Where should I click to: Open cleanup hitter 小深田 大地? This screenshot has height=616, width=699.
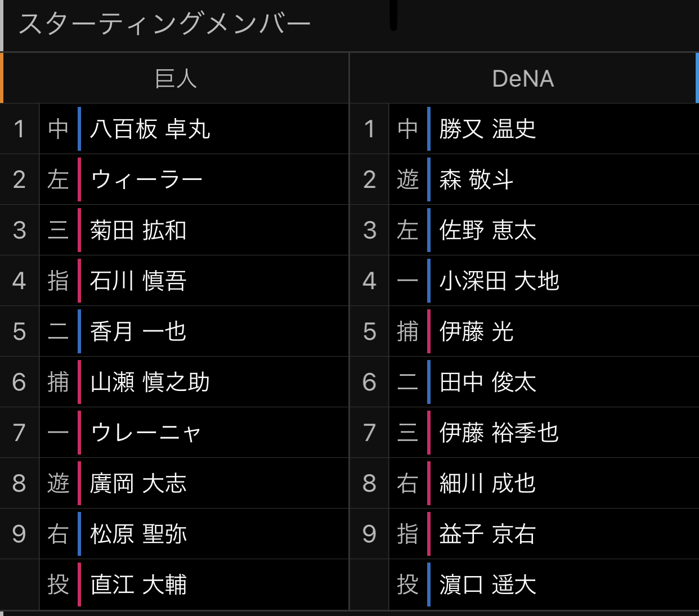pos(499,281)
